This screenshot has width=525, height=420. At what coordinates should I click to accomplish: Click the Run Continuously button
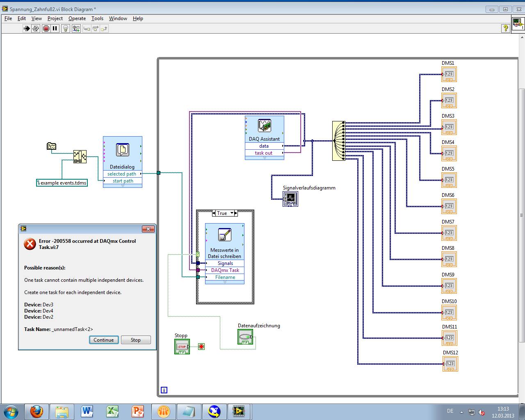(x=36, y=28)
